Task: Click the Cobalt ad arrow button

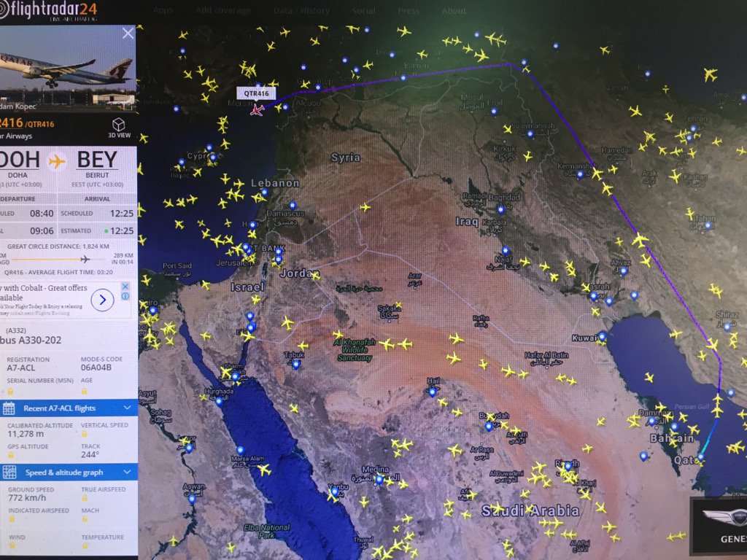Action: pyautogui.click(x=102, y=300)
